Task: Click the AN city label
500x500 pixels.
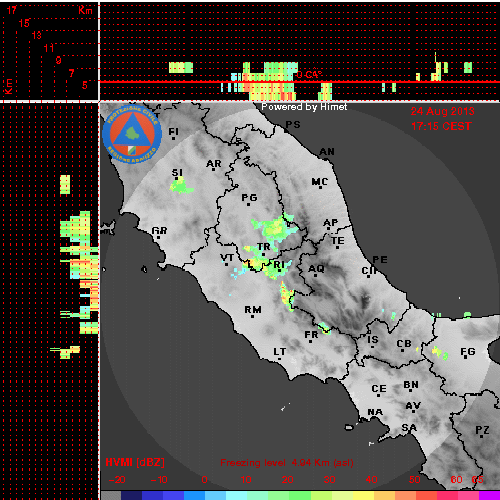Action: point(327,152)
